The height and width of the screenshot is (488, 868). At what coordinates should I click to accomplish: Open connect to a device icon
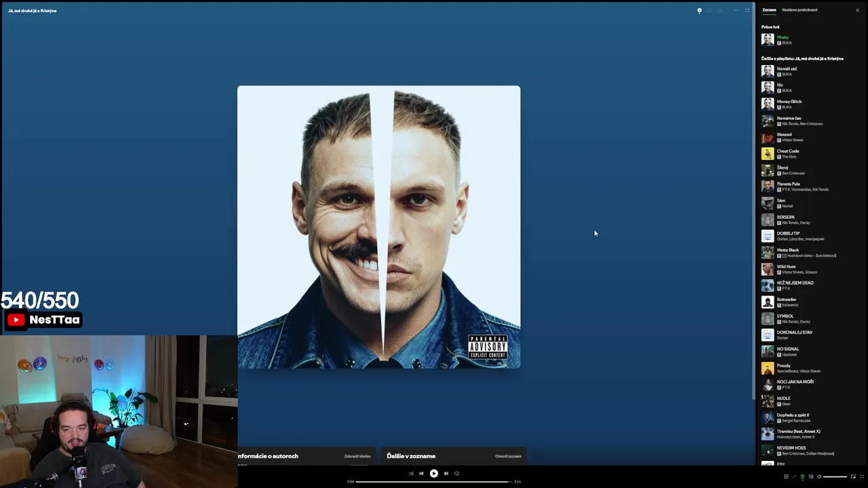tap(811, 476)
